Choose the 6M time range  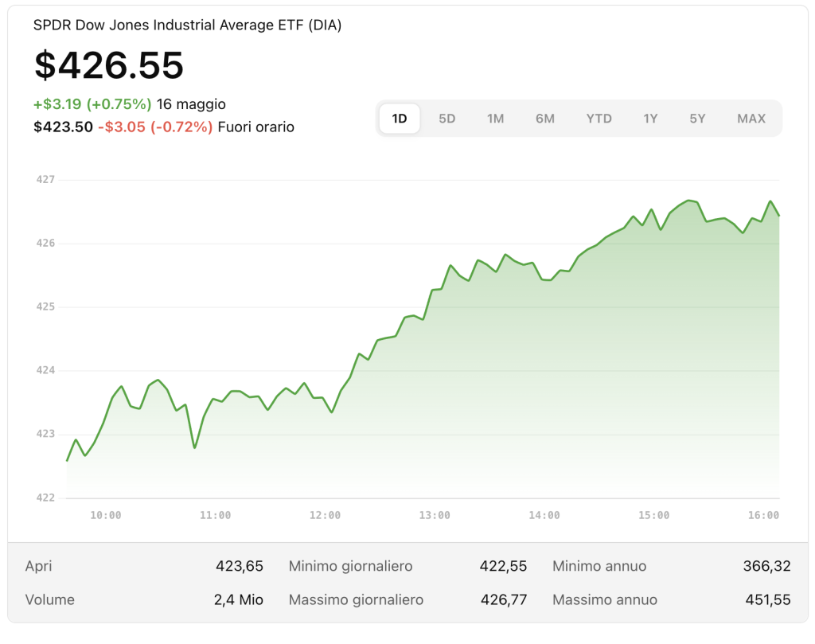[x=544, y=119]
